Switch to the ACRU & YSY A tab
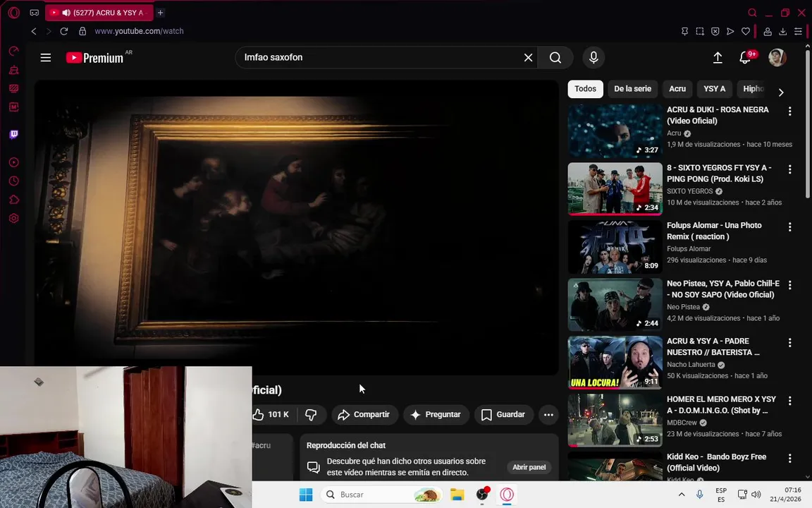This screenshot has width=812, height=508. pyautogui.click(x=99, y=13)
